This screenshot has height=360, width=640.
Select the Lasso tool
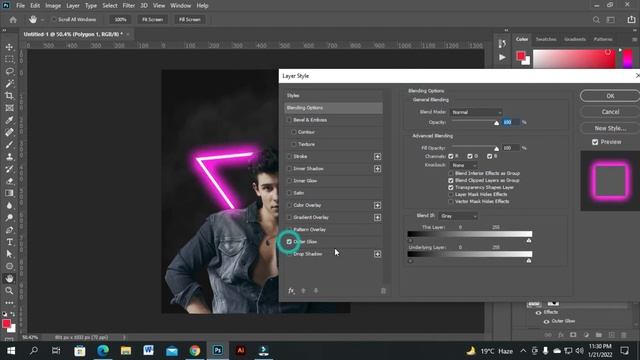click(9, 71)
